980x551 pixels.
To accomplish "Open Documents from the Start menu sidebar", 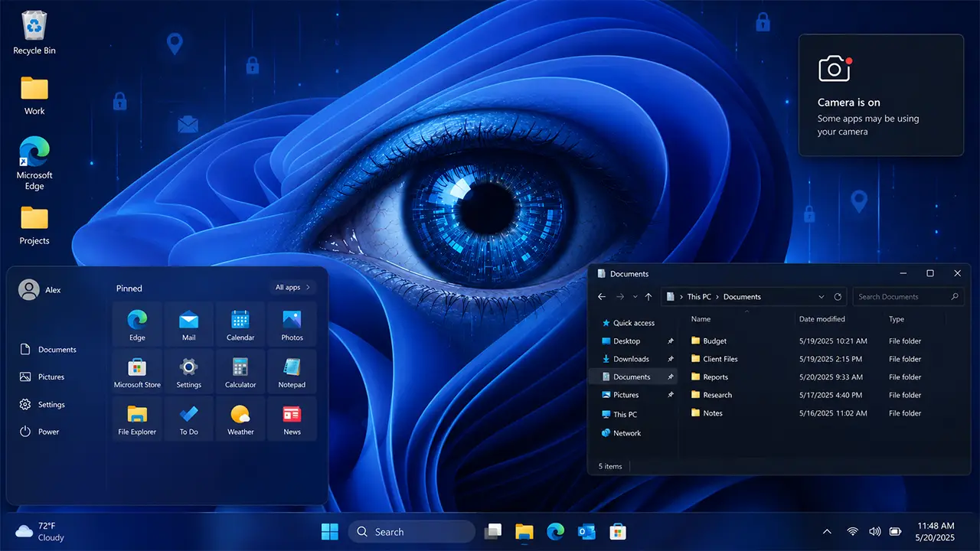I will tap(48, 350).
